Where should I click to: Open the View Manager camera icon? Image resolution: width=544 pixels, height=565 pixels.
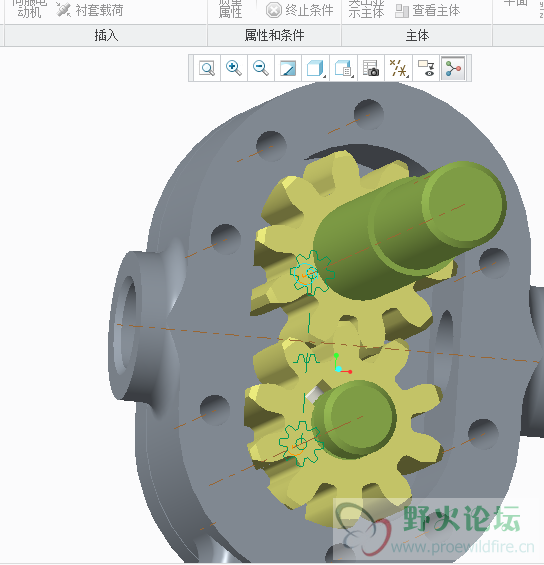click(x=371, y=68)
